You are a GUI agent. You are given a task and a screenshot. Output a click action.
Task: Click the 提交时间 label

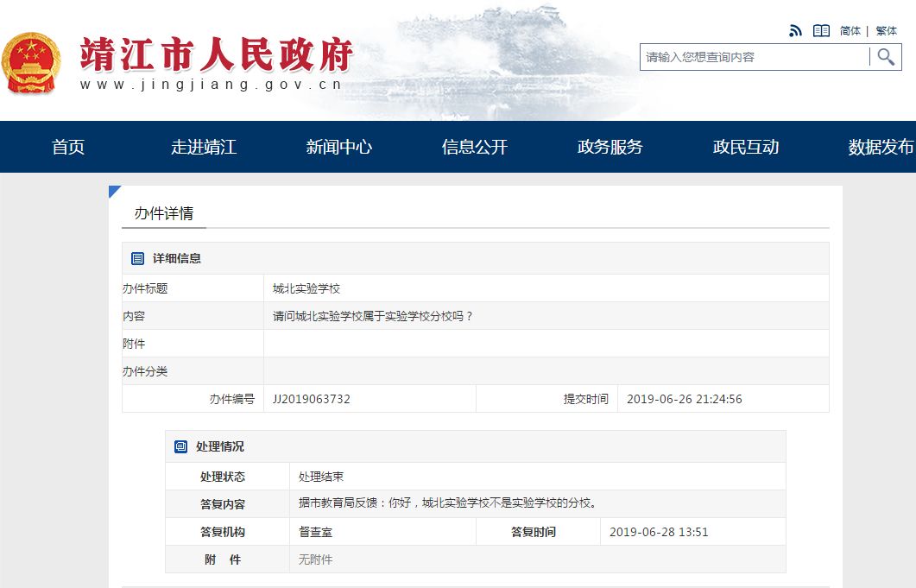tap(585, 399)
